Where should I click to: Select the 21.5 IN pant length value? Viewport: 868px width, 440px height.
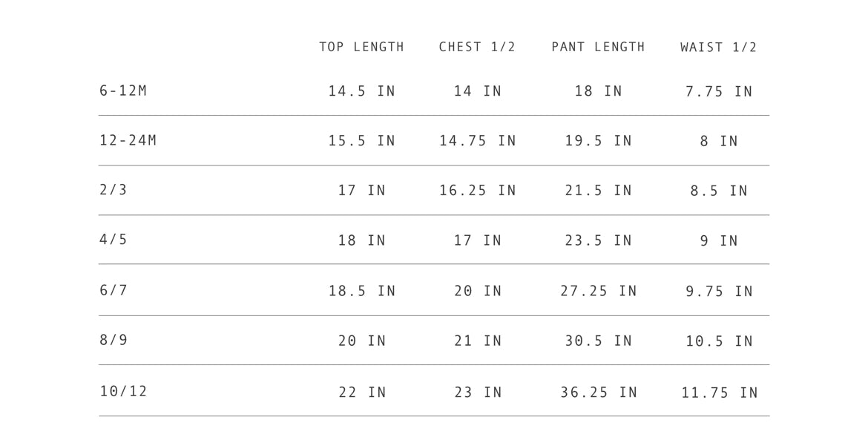tap(599, 191)
